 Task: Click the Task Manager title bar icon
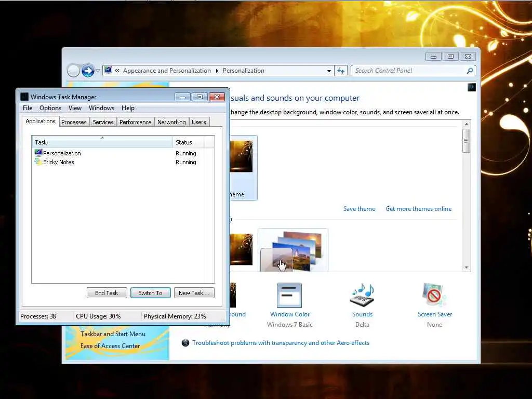24,97
